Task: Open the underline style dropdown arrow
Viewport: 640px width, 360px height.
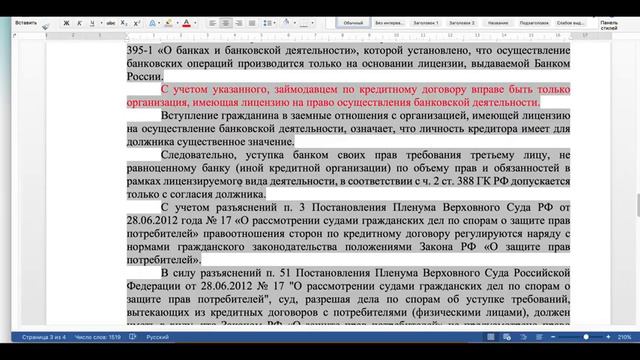Action: point(101,23)
